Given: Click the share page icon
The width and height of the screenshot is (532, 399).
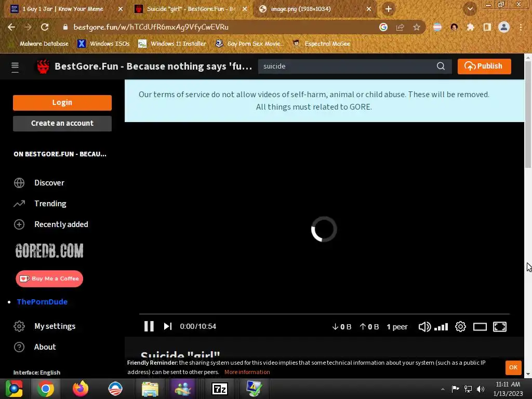Looking at the screenshot, I should [400, 28].
